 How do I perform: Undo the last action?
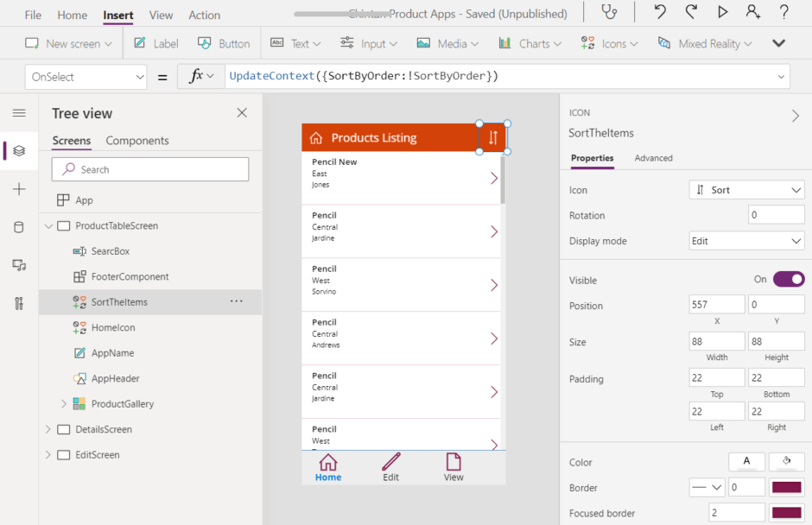659,11
